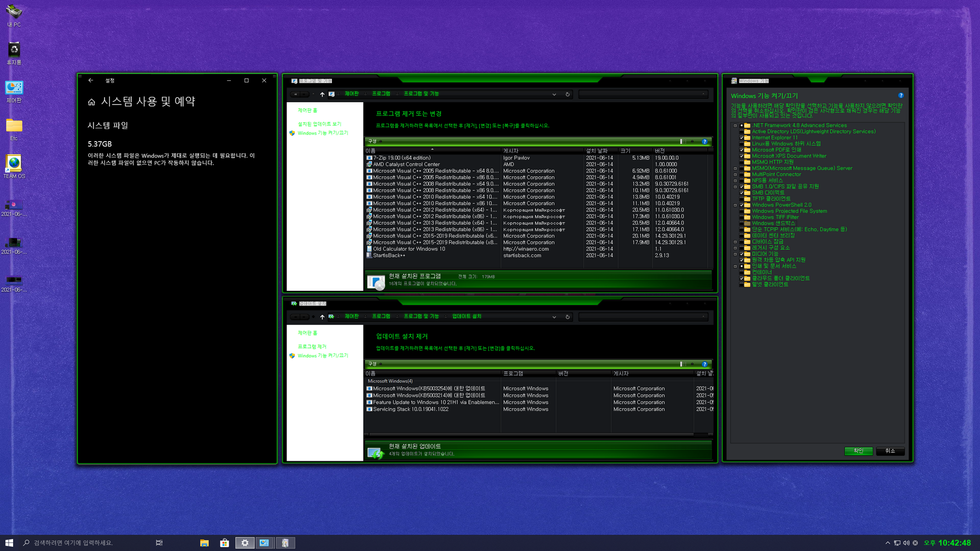Expand 인쇄 및 문서 서비스 node

tap(735, 266)
